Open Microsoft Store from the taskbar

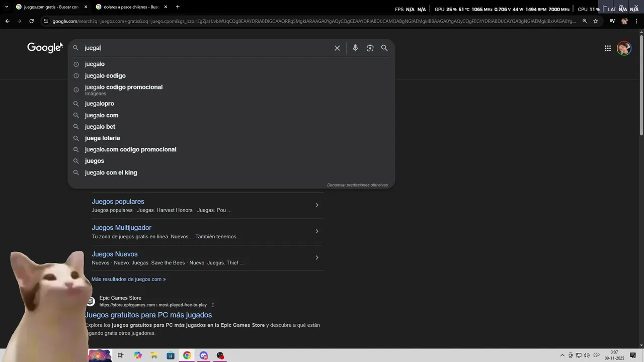[x=171, y=355]
